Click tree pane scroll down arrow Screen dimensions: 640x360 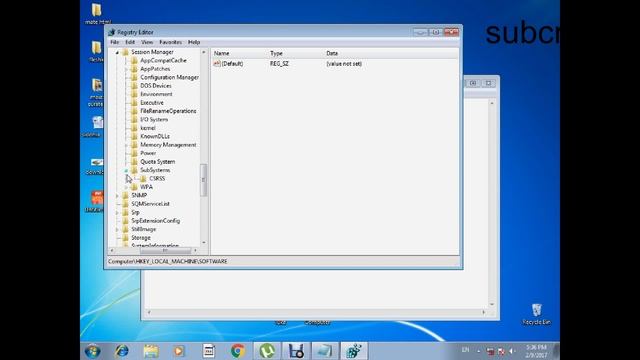204,243
